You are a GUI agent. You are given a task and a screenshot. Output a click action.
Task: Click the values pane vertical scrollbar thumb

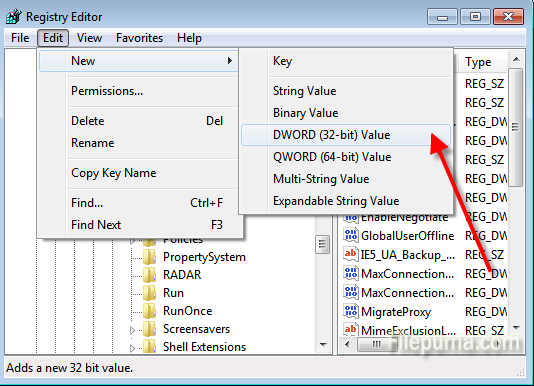click(x=516, y=127)
